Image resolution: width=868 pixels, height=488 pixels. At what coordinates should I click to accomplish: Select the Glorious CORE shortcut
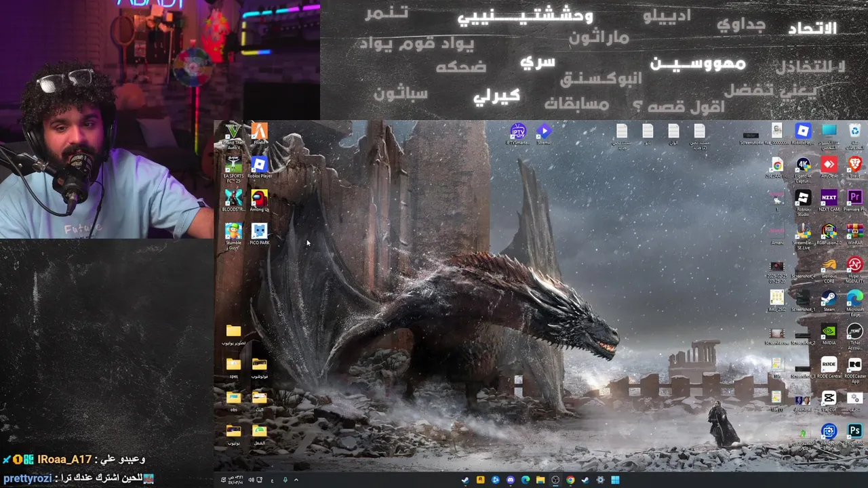click(829, 270)
